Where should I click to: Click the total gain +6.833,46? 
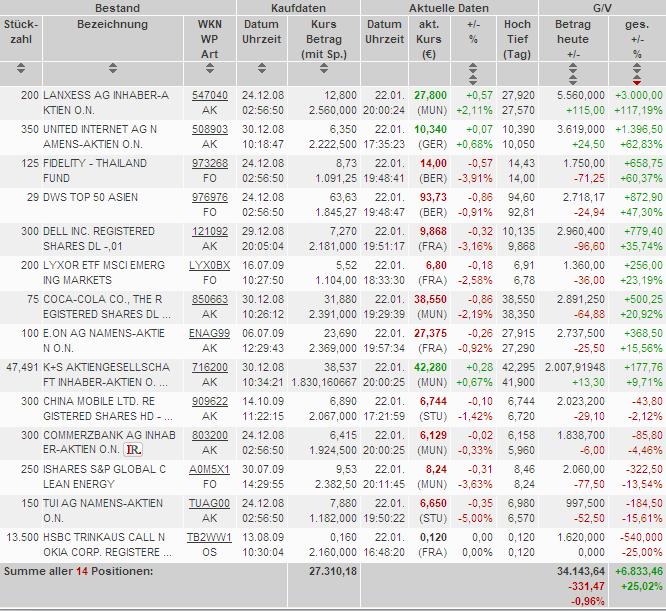pos(639,571)
